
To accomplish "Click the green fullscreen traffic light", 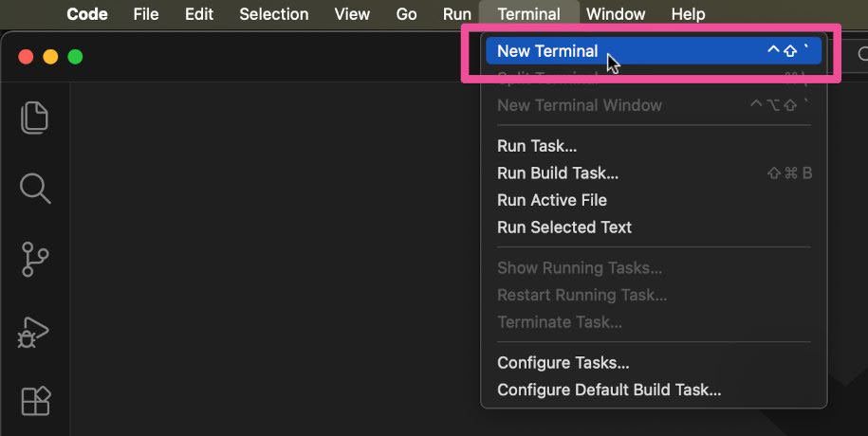I will coord(75,57).
